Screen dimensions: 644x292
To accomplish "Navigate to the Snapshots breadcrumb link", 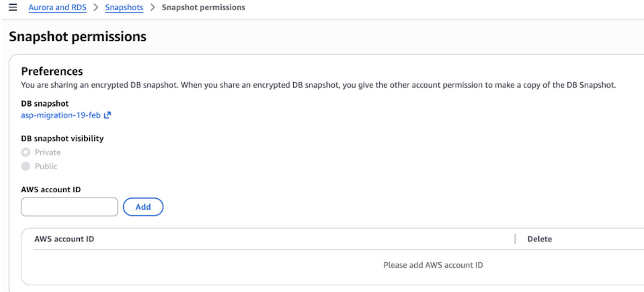I will click(x=124, y=7).
